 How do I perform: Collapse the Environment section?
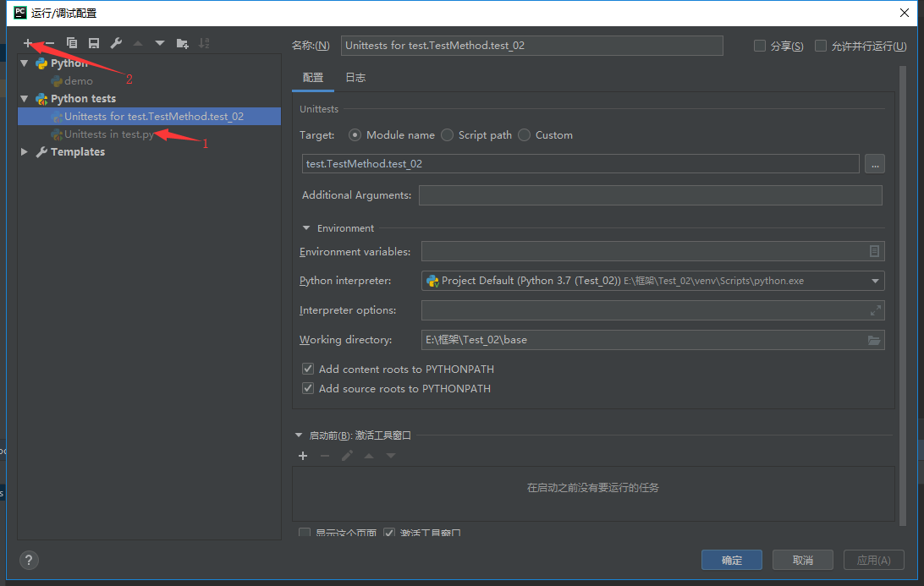point(305,228)
